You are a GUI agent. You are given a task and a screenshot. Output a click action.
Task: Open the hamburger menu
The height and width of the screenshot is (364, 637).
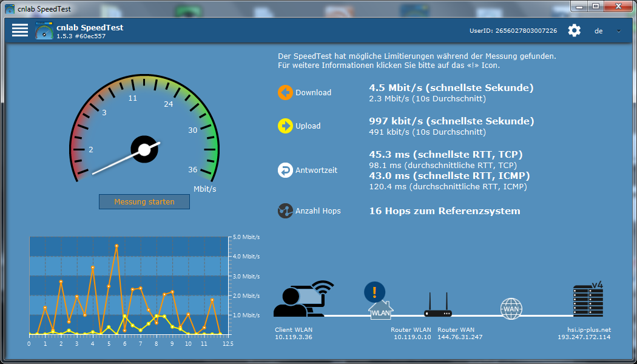(20, 30)
